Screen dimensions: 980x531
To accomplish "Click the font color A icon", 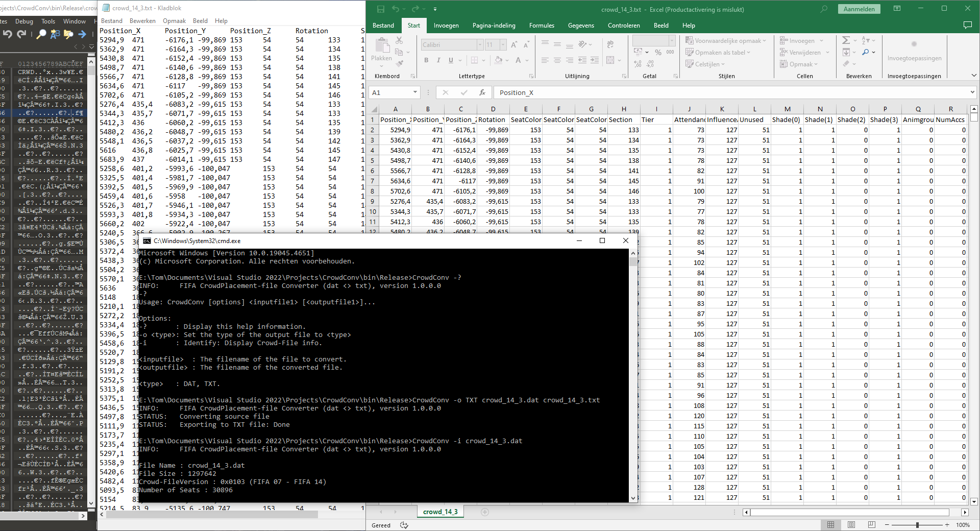I will click(x=518, y=60).
